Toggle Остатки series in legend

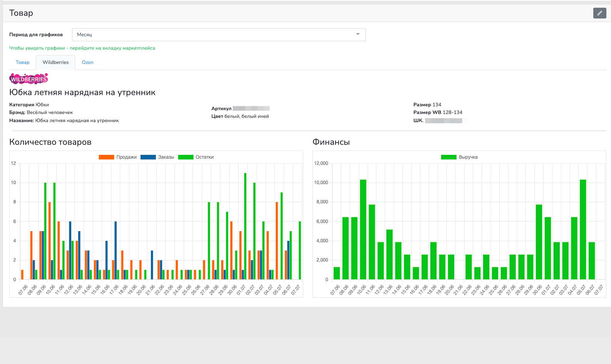[x=204, y=157]
